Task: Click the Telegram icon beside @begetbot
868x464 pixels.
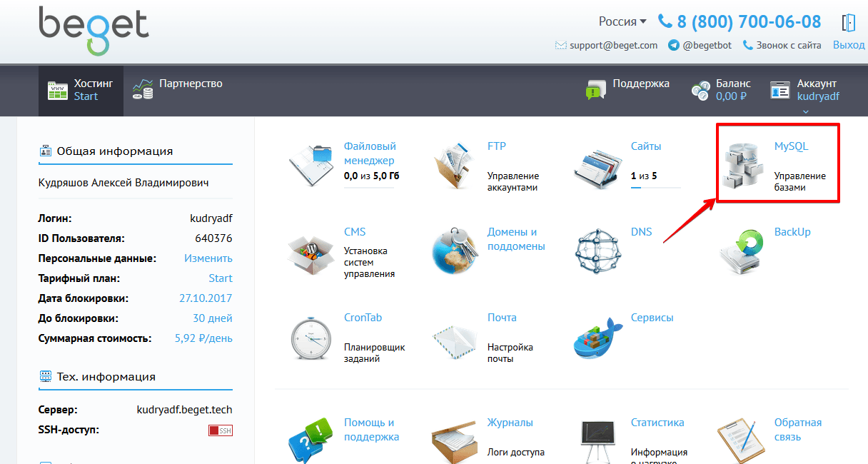Action: pyautogui.click(x=673, y=45)
